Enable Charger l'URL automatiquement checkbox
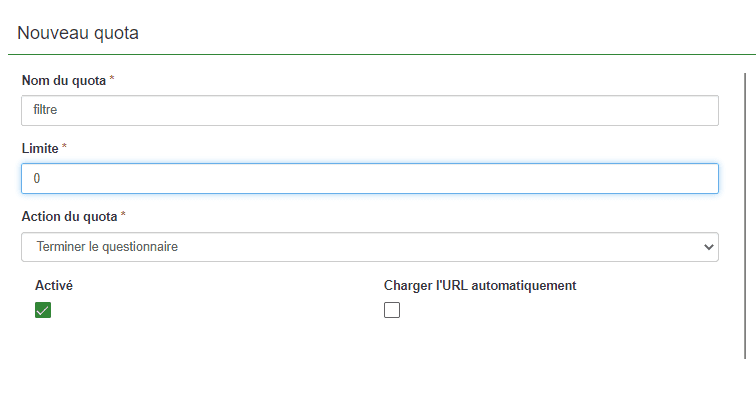 click(392, 310)
